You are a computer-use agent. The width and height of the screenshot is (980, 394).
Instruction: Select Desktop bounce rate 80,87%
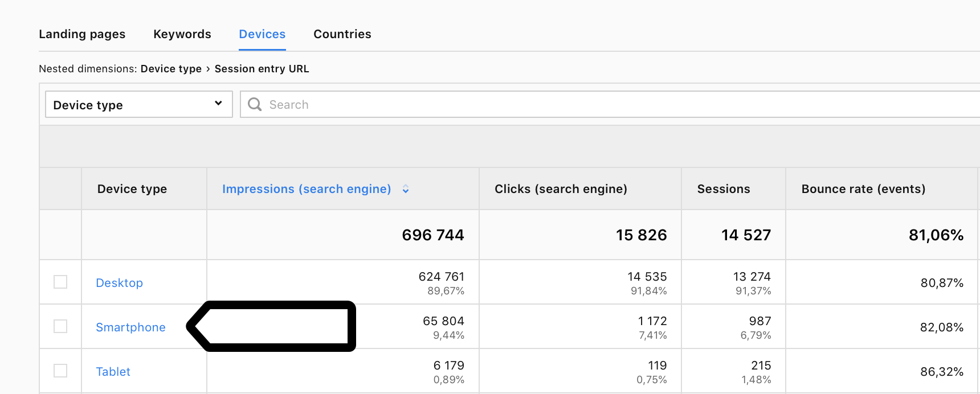point(942,283)
